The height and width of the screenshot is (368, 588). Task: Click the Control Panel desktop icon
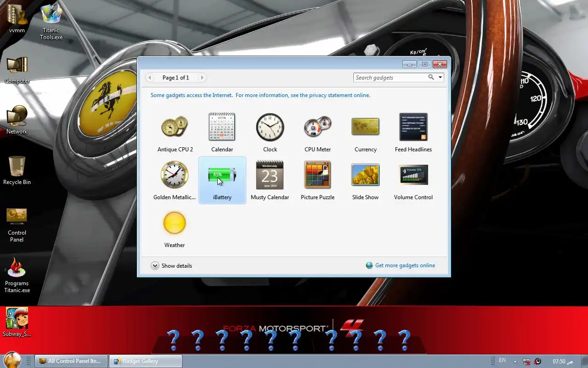click(17, 224)
